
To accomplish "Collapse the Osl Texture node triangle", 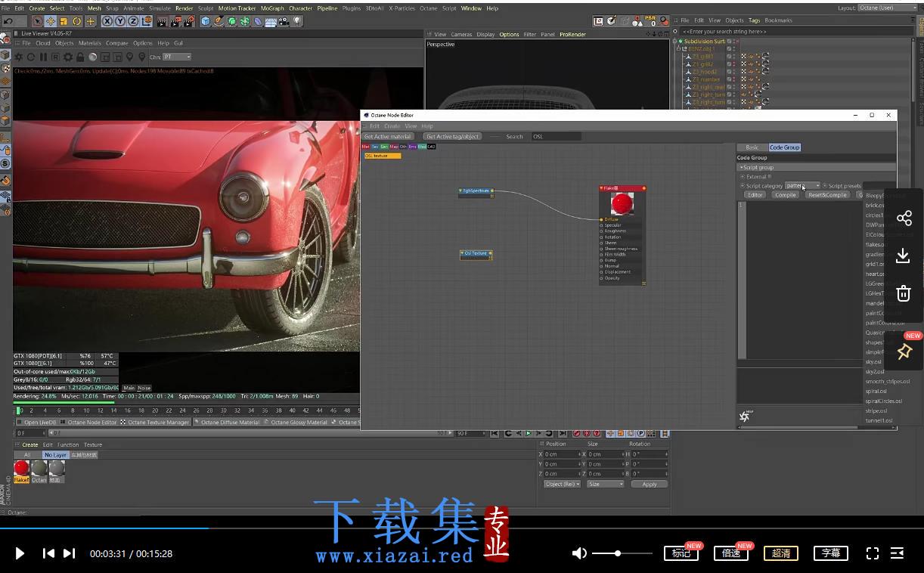I will pyautogui.click(x=461, y=253).
